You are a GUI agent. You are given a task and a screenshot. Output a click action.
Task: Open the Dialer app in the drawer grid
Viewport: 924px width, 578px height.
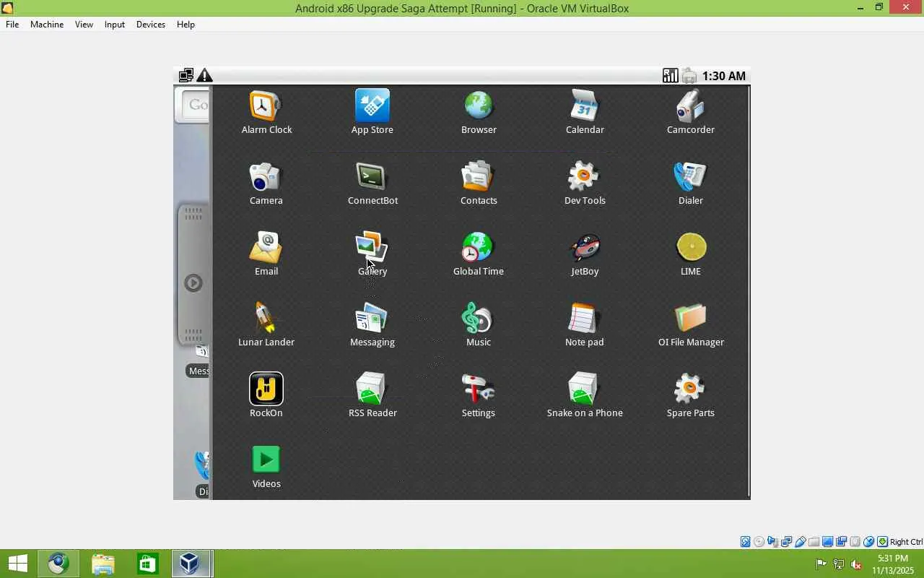pos(691,184)
